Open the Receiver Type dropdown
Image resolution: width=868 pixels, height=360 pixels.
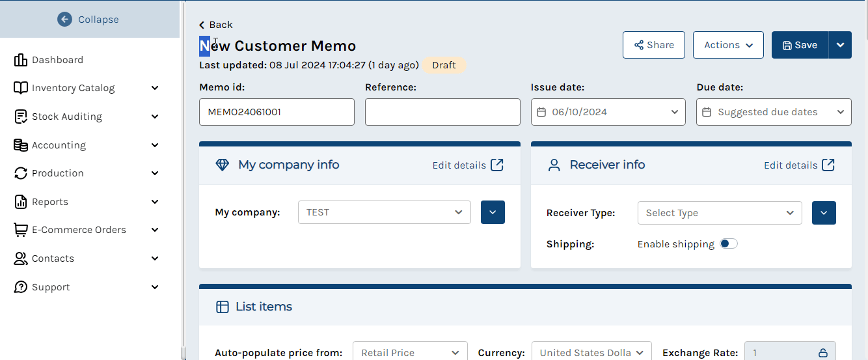coord(720,213)
